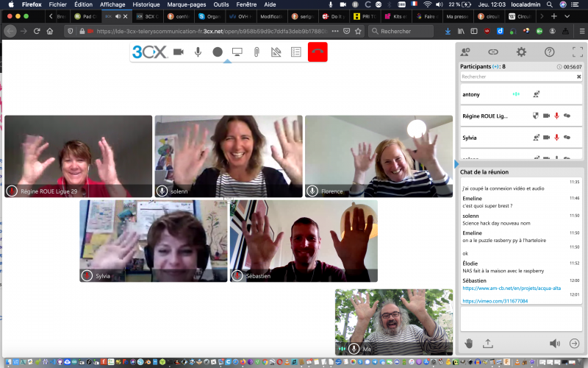588x368 pixels.
Task: Open the Historique menu in Firefox
Action: coord(146,4)
